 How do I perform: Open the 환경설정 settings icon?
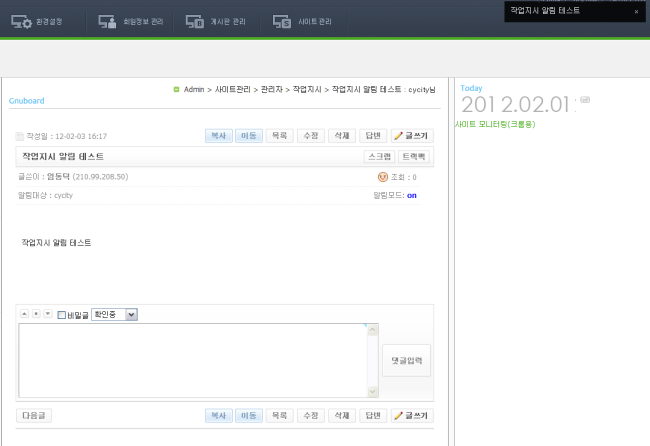21,22
